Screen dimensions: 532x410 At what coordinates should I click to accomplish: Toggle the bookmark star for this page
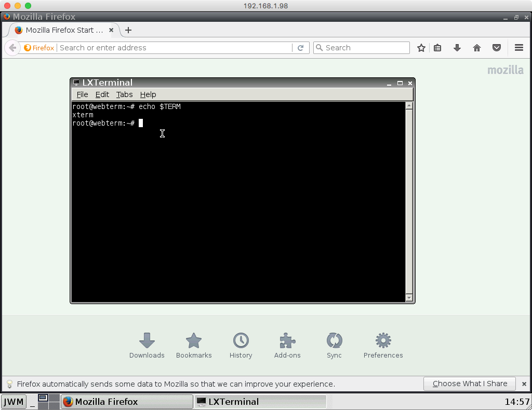point(421,47)
